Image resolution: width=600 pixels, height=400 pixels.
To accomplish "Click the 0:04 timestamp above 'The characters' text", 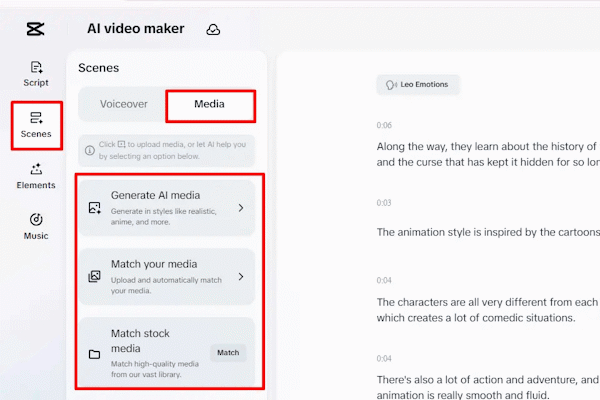I will tap(384, 280).
